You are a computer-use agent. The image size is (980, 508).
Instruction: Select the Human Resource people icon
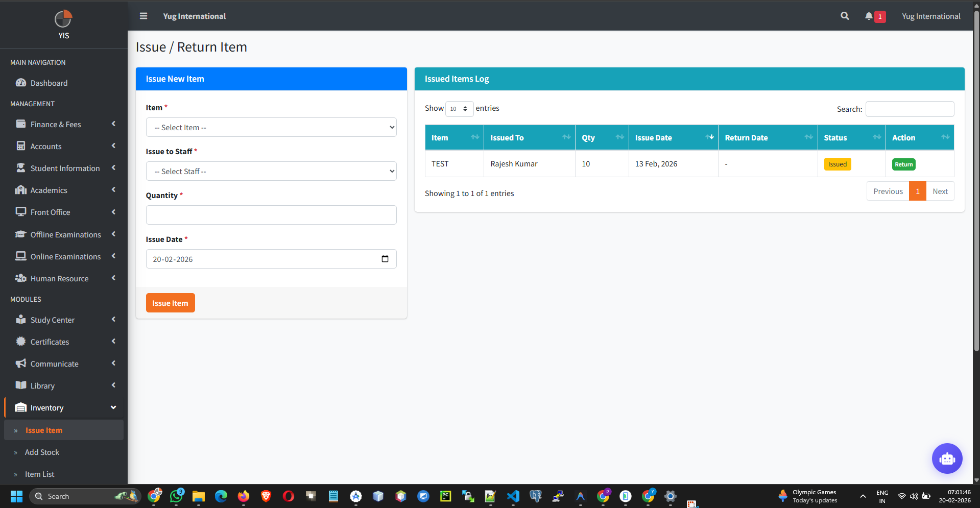[21, 278]
